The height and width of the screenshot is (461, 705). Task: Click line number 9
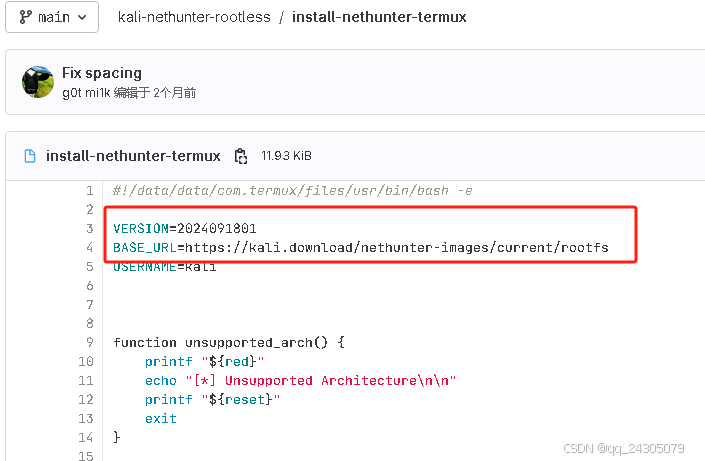tap(90, 342)
